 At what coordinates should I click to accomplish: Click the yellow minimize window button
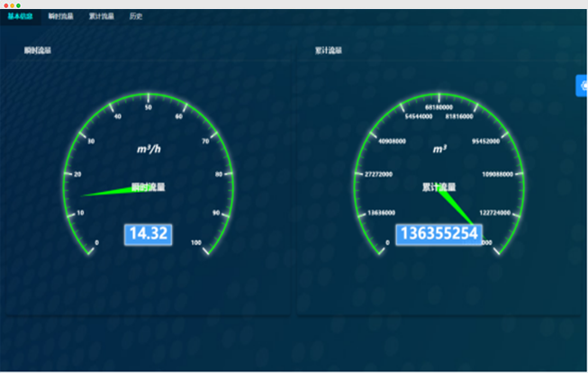[x=12, y=5]
